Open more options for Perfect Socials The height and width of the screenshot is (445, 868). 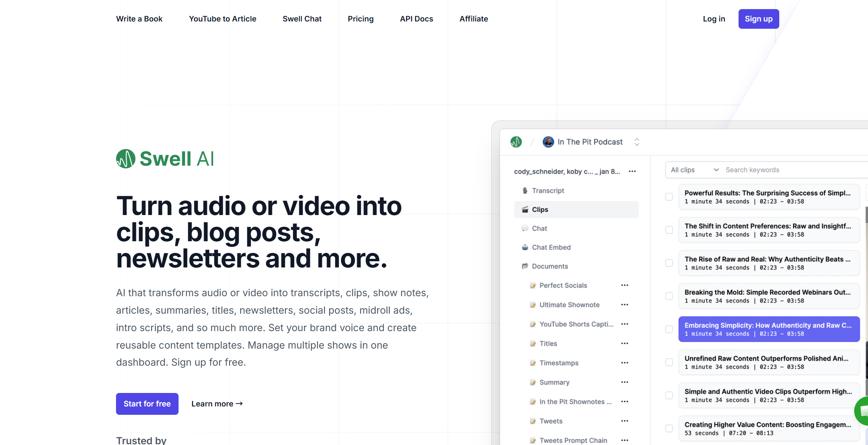pos(625,285)
